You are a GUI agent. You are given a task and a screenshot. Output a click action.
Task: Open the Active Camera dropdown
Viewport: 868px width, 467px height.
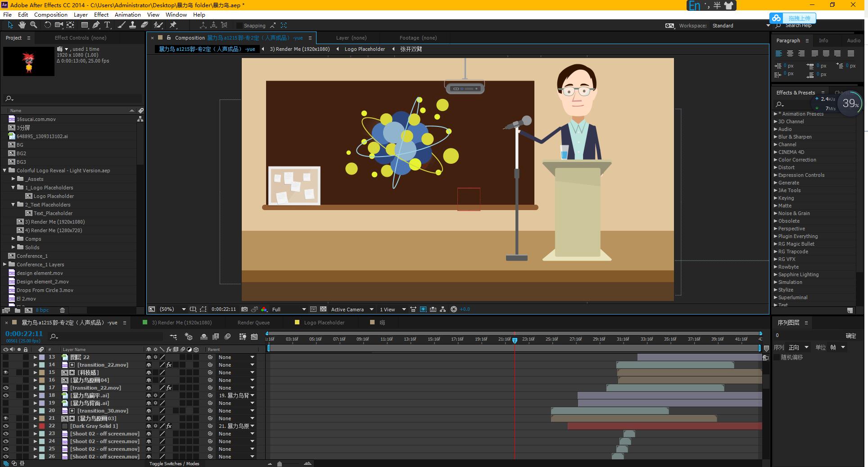(352, 309)
